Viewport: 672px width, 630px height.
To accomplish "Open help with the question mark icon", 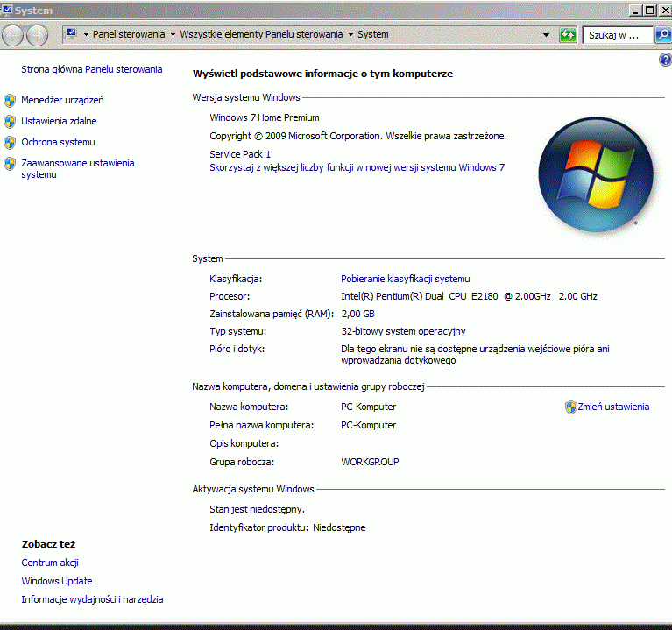I will 665,60.
